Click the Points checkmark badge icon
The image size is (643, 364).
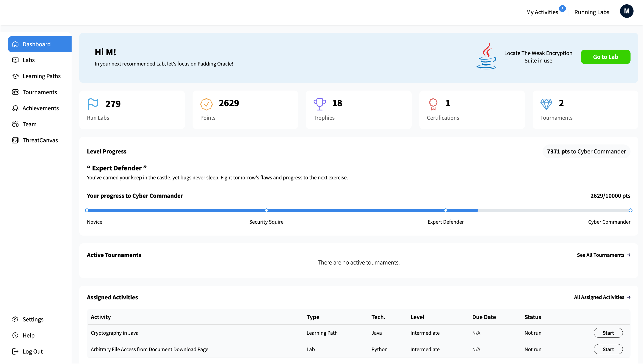tap(206, 104)
